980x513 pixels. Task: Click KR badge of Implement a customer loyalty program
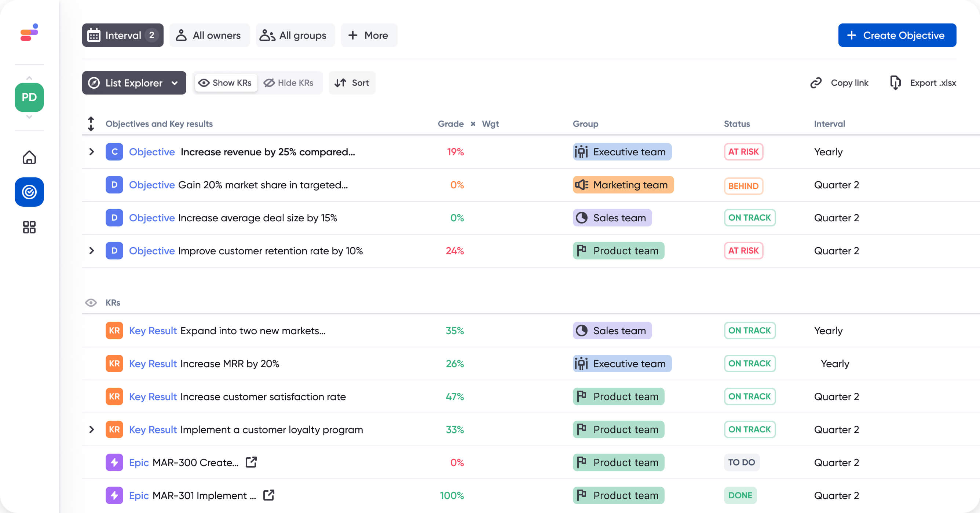point(114,429)
